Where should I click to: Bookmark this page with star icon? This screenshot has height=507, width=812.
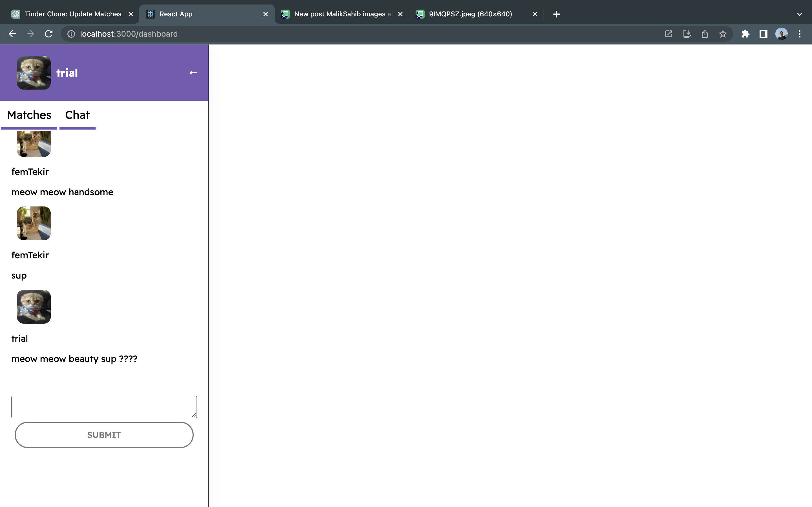pos(723,34)
